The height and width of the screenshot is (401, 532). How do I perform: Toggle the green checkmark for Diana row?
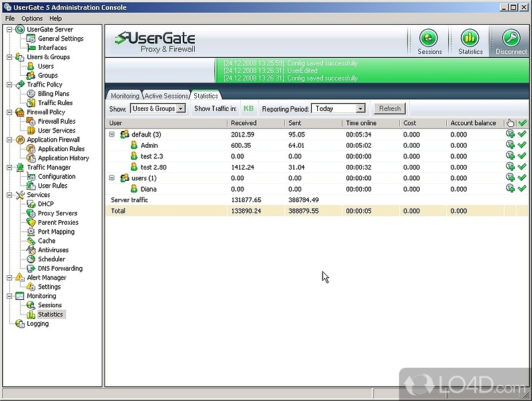pos(522,189)
